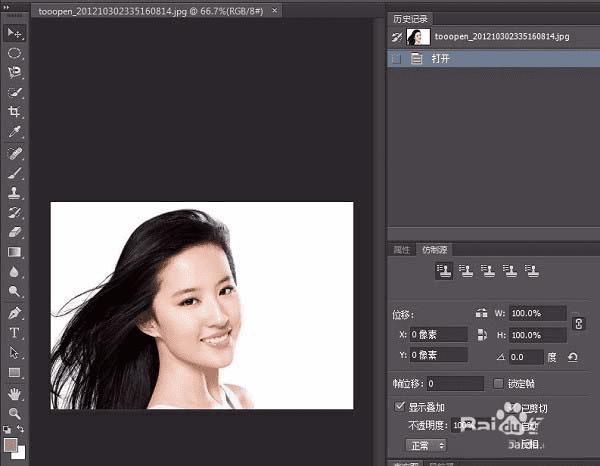Click the W width percentage field
This screenshot has height=466, width=600.
click(x=537, y=313)
